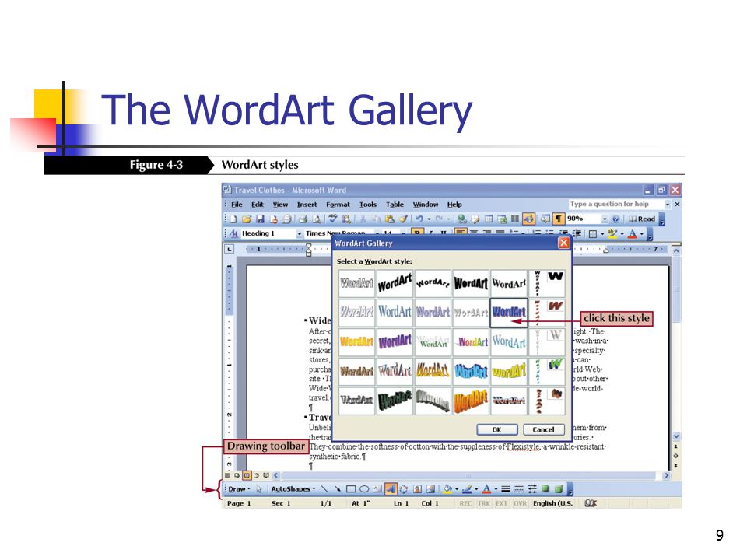Image resolution: width=747 pixels, height=560 pixels.
Task: Toggle the REC status bar indicator
Action: [465, 503]
